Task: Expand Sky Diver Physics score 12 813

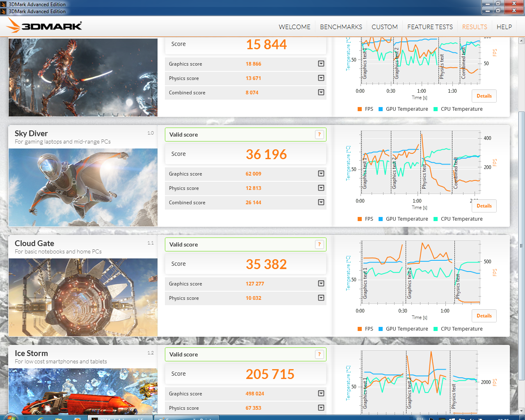Action: pyautogui.click(x=321, y=188)
